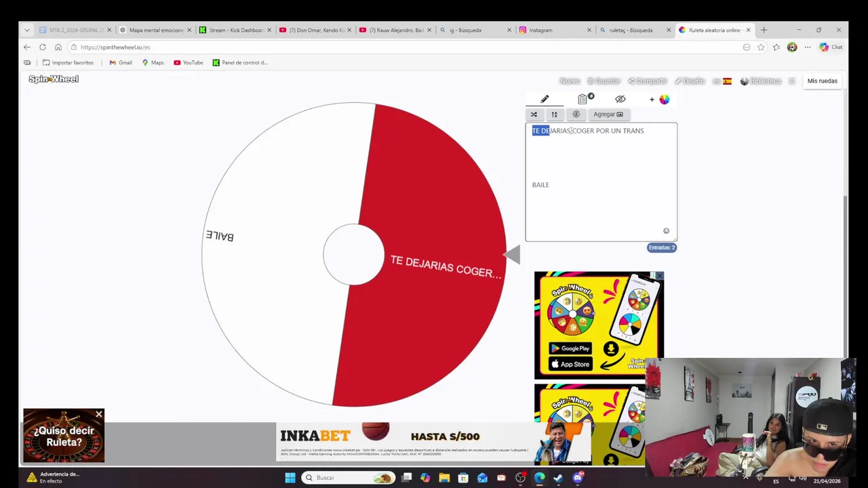Click the taskbar Buscar search box

click(349, 478)
